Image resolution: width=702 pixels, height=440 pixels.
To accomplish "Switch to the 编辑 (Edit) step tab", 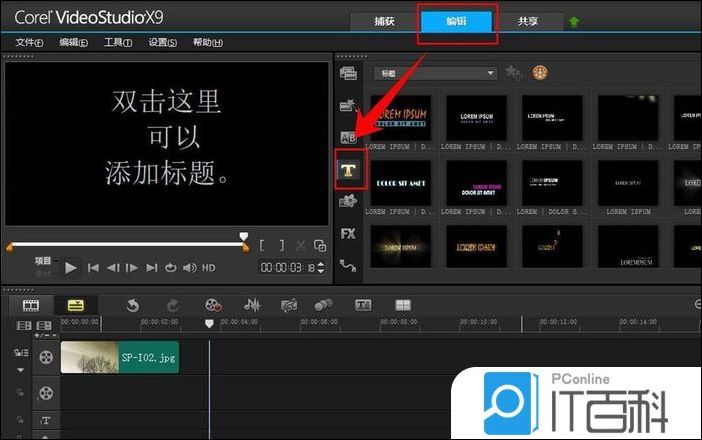I will click(456, 21).
